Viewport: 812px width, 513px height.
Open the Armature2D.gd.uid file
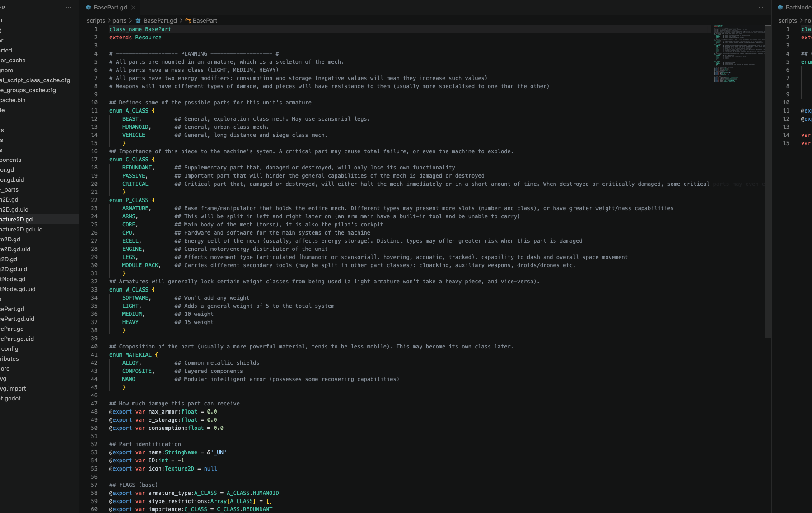pos(39,229)
